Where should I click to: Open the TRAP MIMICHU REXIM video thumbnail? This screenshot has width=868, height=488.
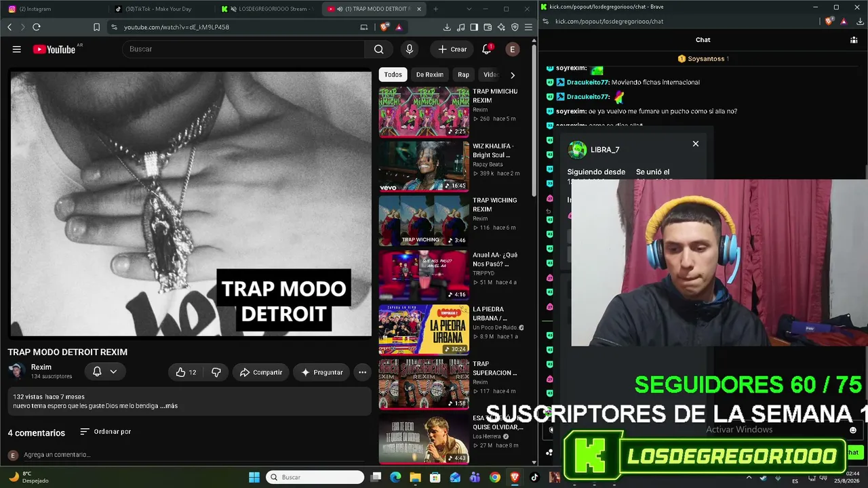coord(424,112)
